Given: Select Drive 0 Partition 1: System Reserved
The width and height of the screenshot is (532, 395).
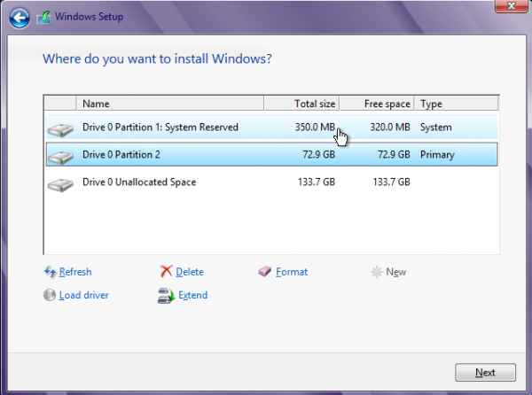Looking at the screenshot, I should pyautogui.click(x=272, y=127).
